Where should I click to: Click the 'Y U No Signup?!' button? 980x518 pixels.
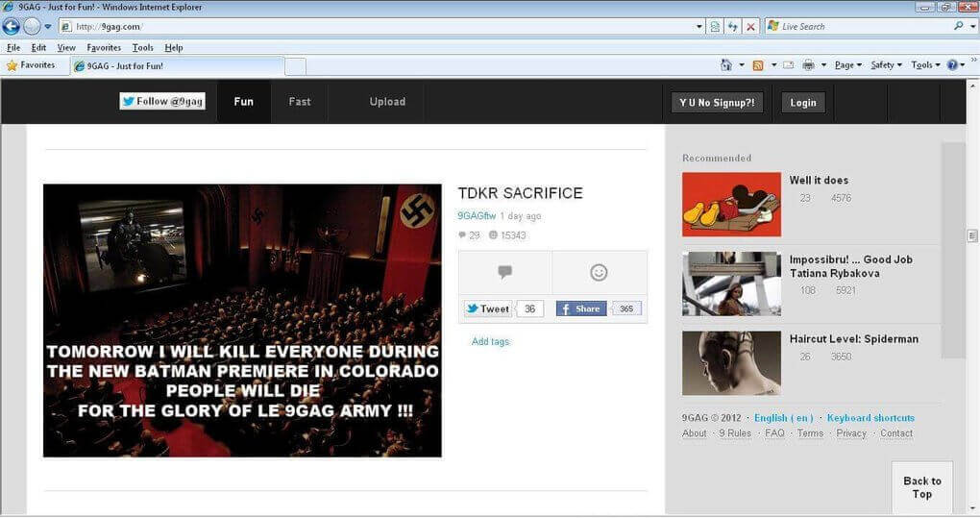[717, 103]
